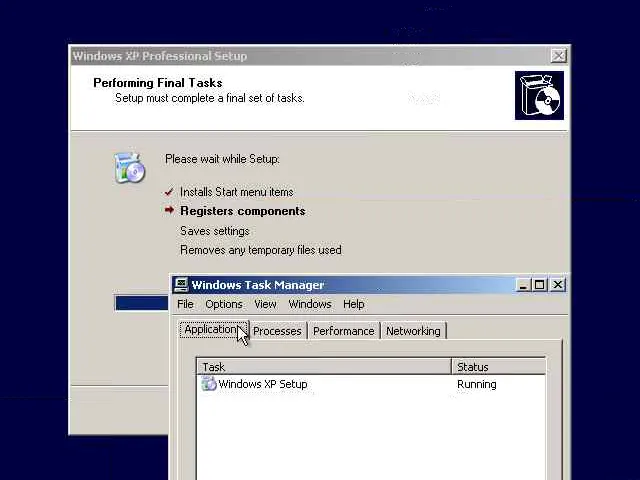Switch to the Processes tab

[x=277, y=331]
